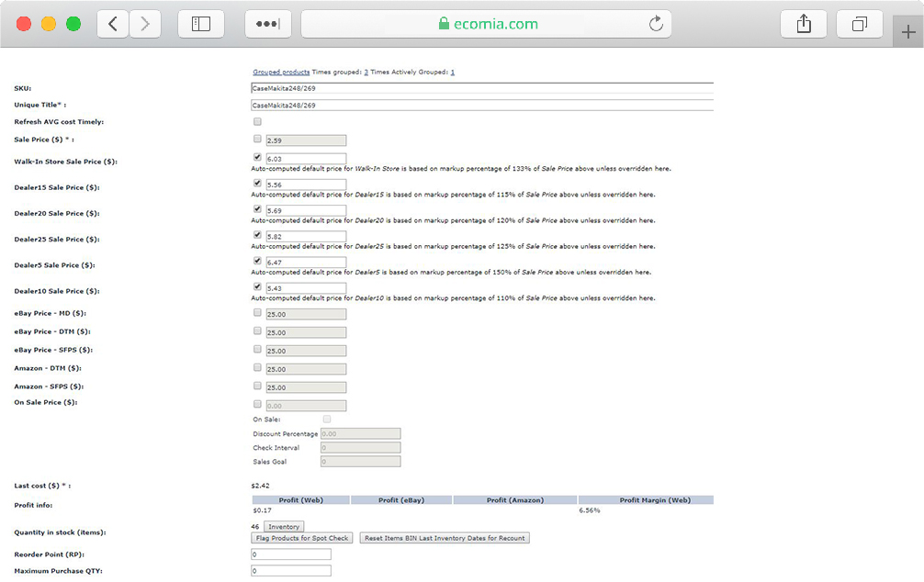Show all tabs overview icon

[860, 25]
